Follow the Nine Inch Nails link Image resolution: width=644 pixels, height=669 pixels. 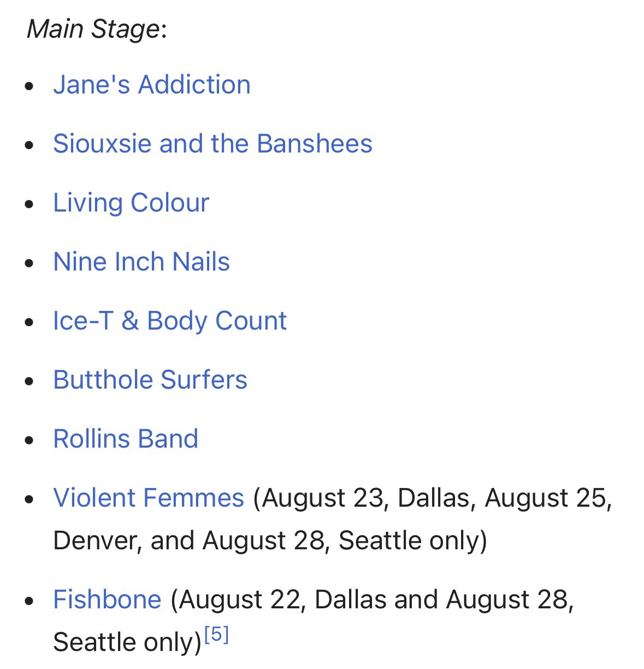pyautogui.click(x=141, y=262)
